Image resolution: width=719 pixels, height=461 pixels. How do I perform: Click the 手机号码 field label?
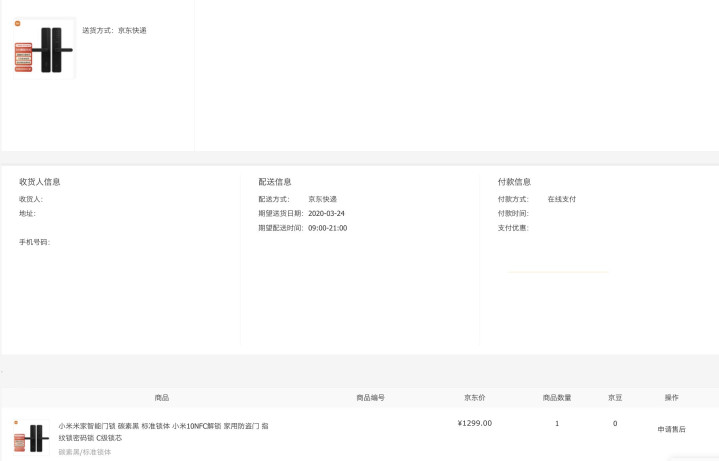point(34,242)
